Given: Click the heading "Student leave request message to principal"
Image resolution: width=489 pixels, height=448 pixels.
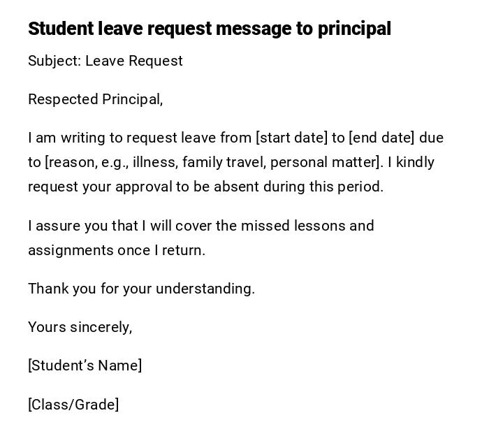Looking at the screenshot, I should coord(209,29).
